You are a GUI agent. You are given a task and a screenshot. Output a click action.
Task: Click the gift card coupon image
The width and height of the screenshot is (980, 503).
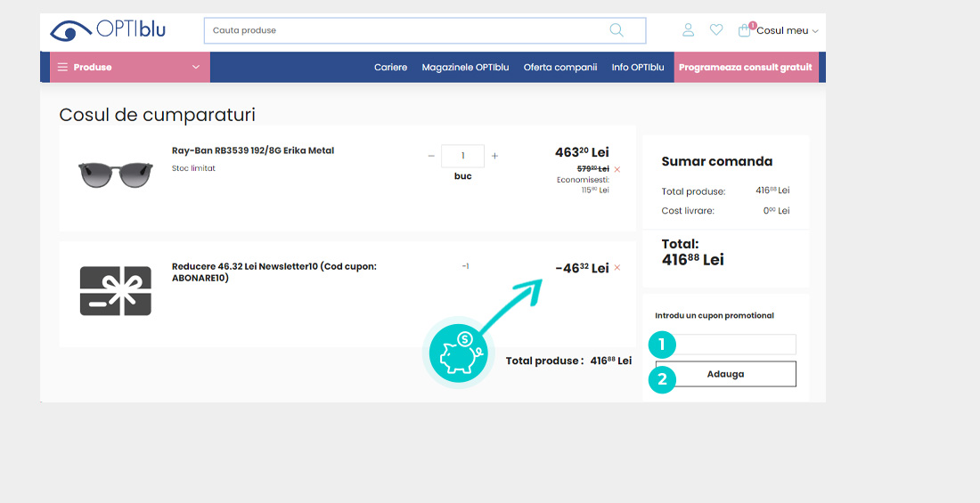pos(116,291)
